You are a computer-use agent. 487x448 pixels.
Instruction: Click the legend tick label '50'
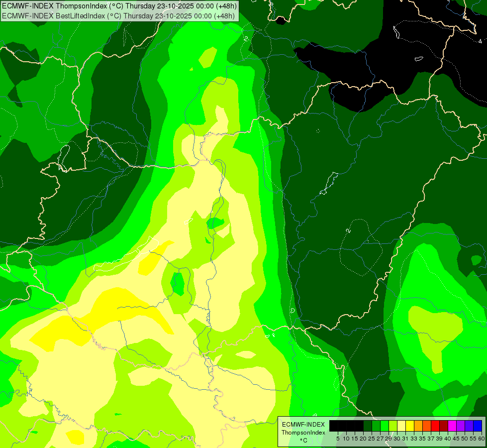[x=465, y=439]
